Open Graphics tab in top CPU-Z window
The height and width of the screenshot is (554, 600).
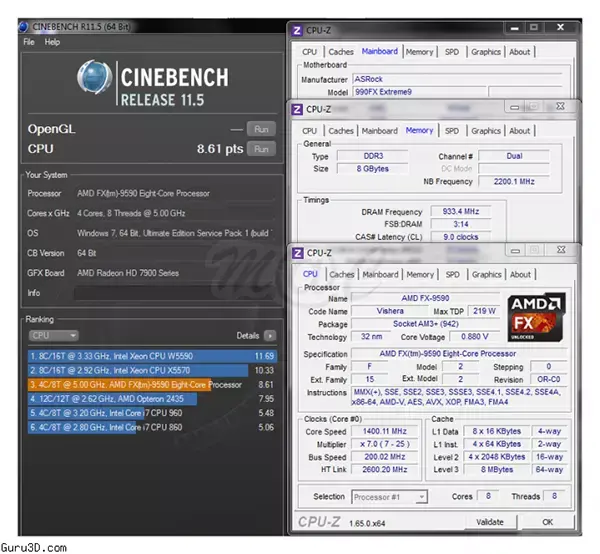(486, 52)
